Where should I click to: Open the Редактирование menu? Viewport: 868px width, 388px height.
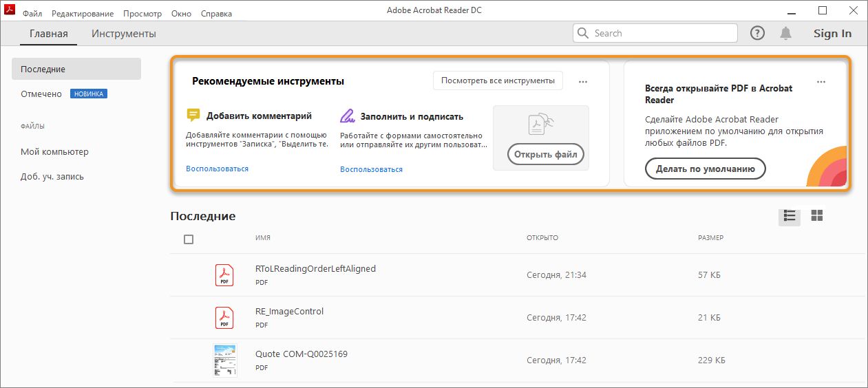click(84, 14)
